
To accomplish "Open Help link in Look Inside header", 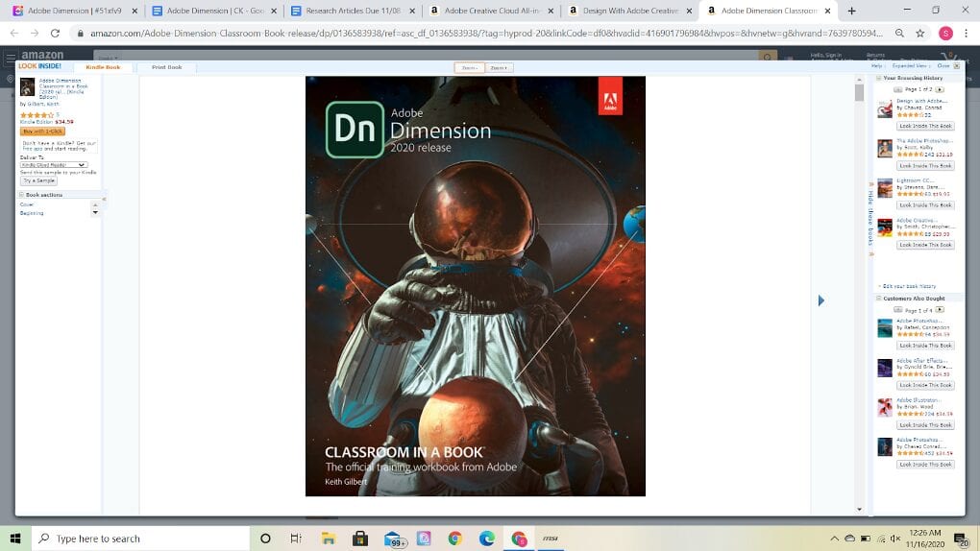I will (x=876, y=65).
